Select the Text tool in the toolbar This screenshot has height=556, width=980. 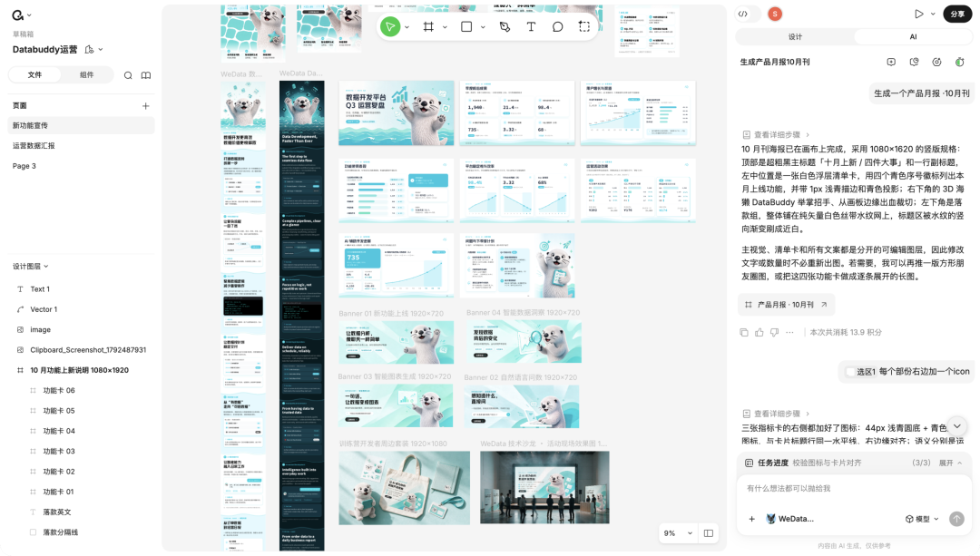click(x=531, y=27)
